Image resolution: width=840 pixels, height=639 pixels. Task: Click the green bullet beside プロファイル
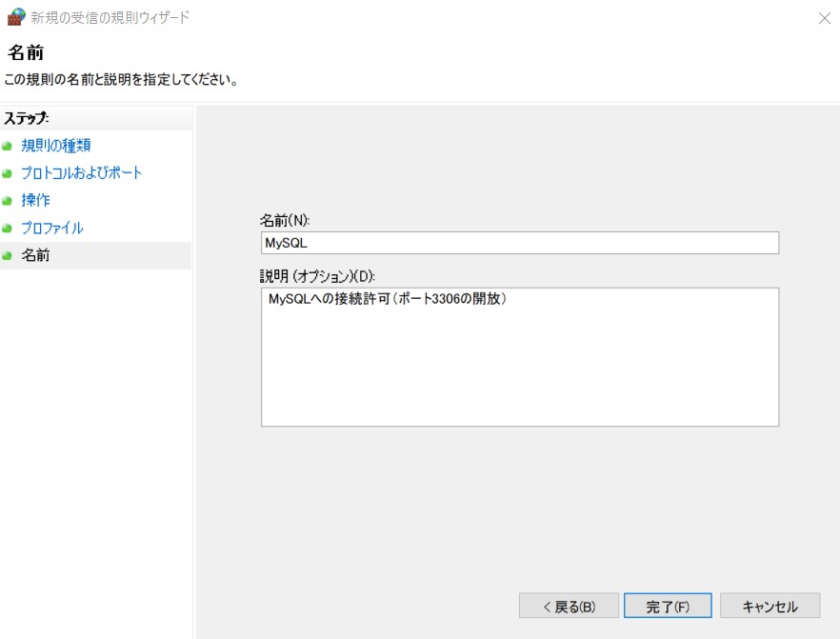(x=7, y=229)
